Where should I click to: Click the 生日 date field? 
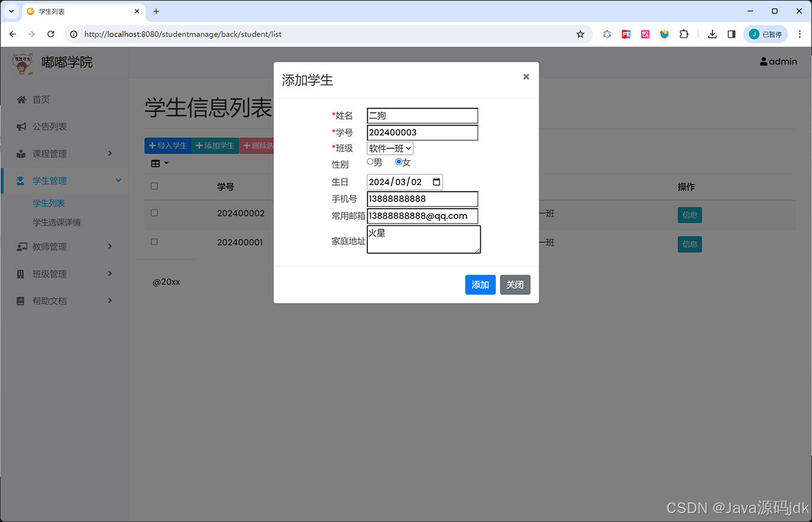[x=405, y=182]
